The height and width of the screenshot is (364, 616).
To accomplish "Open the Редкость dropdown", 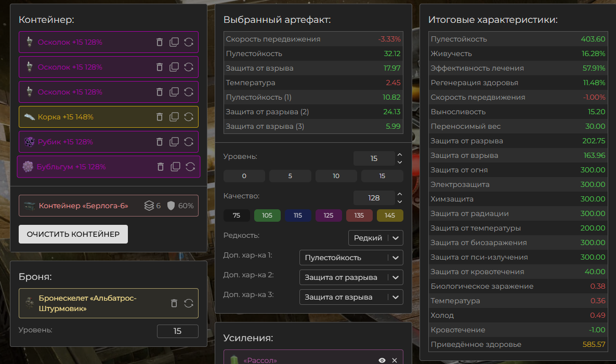I will (x=375, y=238).
